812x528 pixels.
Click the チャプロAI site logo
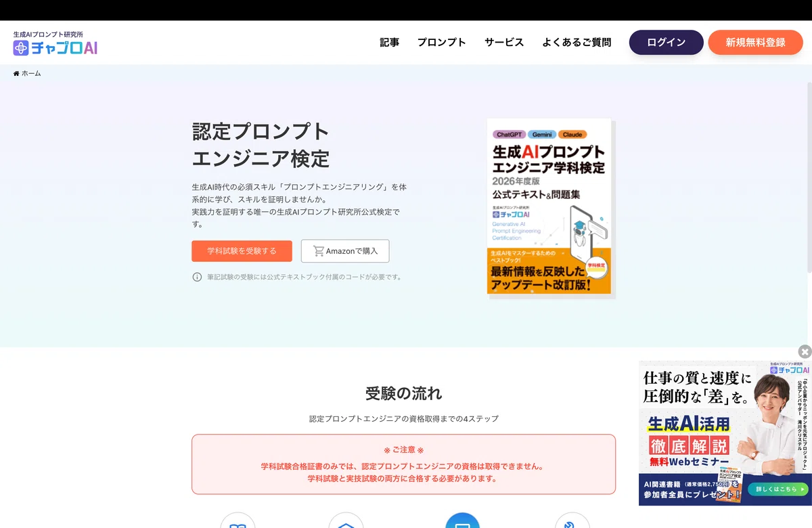click(x=55, y=43)
